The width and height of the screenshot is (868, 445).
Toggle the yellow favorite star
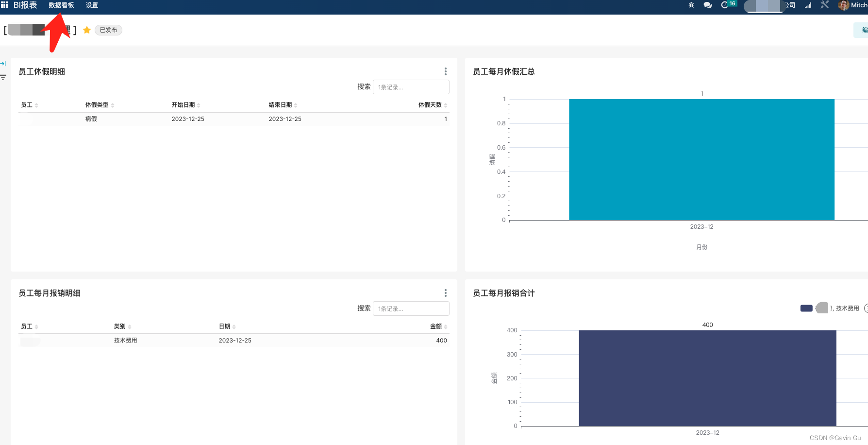(x=87, y=30)
